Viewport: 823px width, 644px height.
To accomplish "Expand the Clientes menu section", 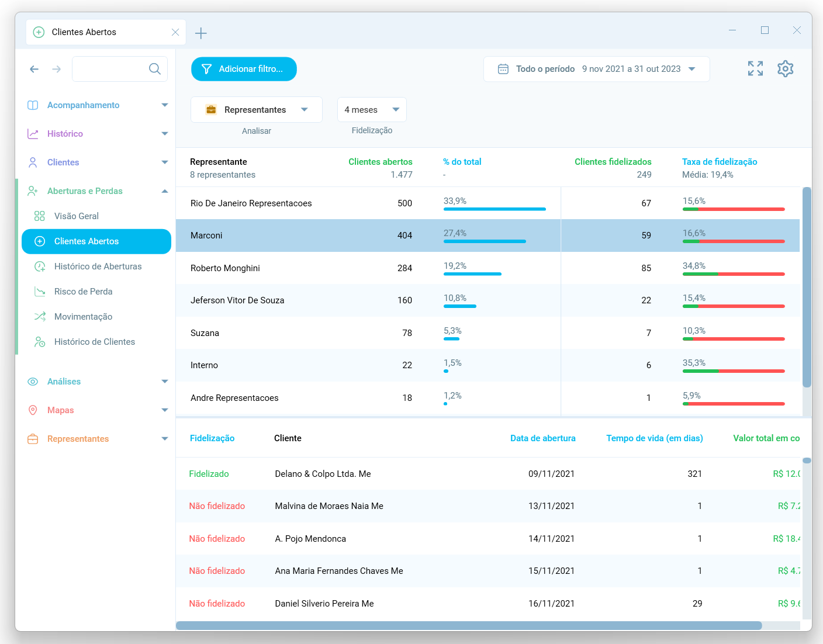I will tap(165, 162).
